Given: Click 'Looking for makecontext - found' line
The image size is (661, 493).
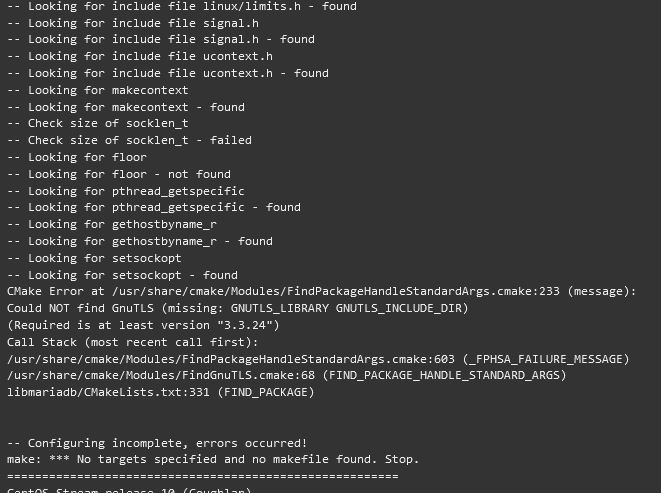Looking at the screenshot, I should click(126, 107).
